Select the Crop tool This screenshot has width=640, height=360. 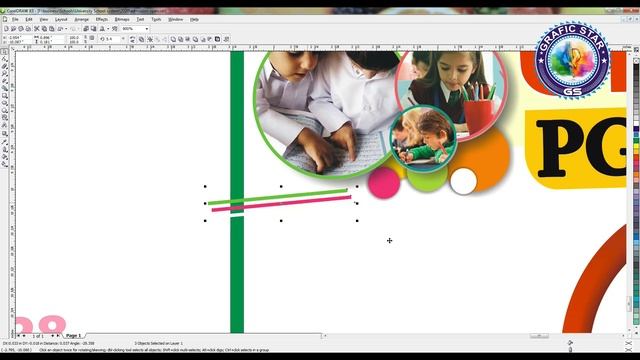click(4, 66)
